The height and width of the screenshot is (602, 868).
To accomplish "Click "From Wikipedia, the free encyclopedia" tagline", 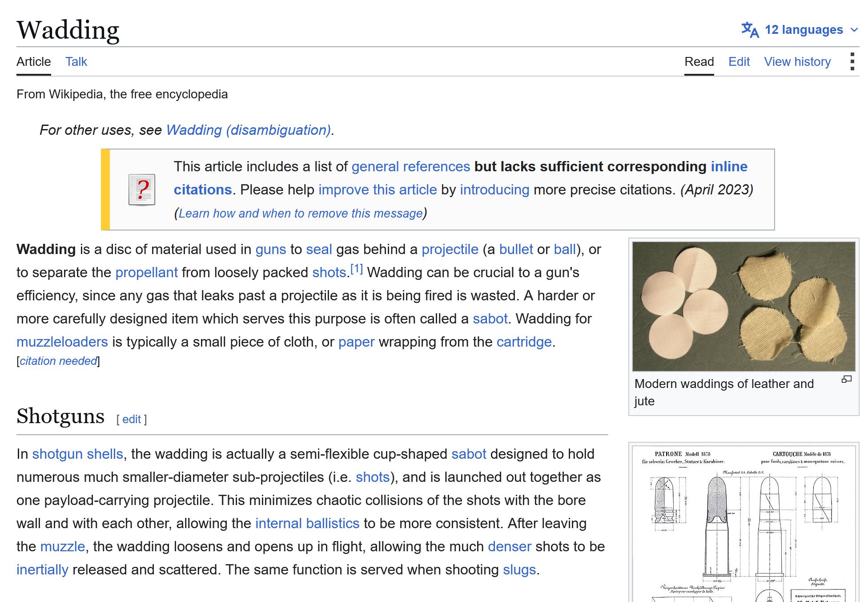I will coord(122,94).
